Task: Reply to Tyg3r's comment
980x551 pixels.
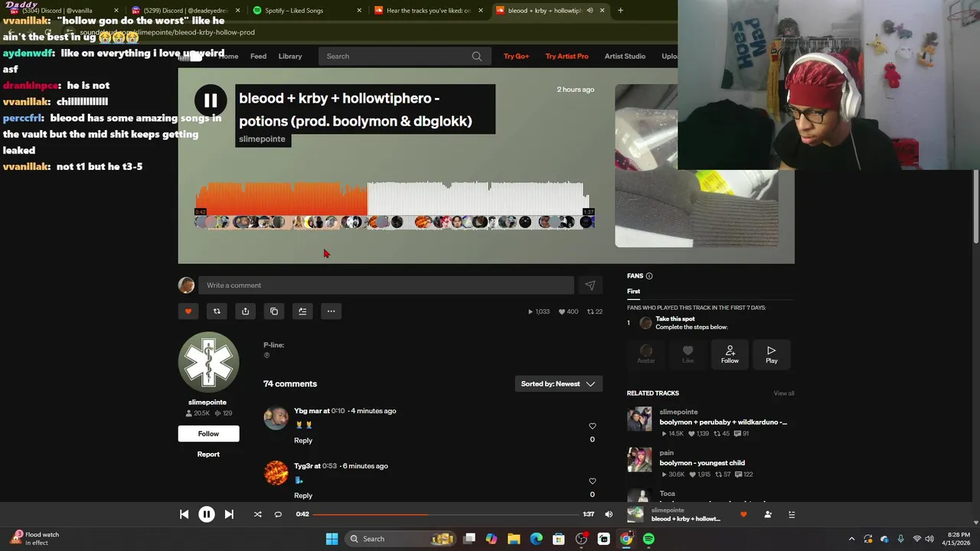Action: (303, 496)
